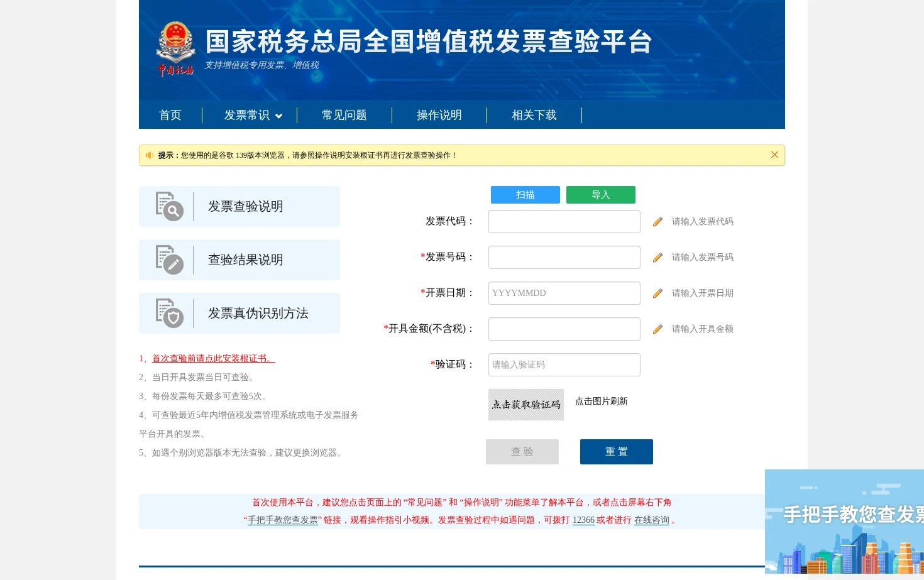Focus the 开具金额(不含税) input field
Viewport: 924px width, 580px height.
coord(564,329)
